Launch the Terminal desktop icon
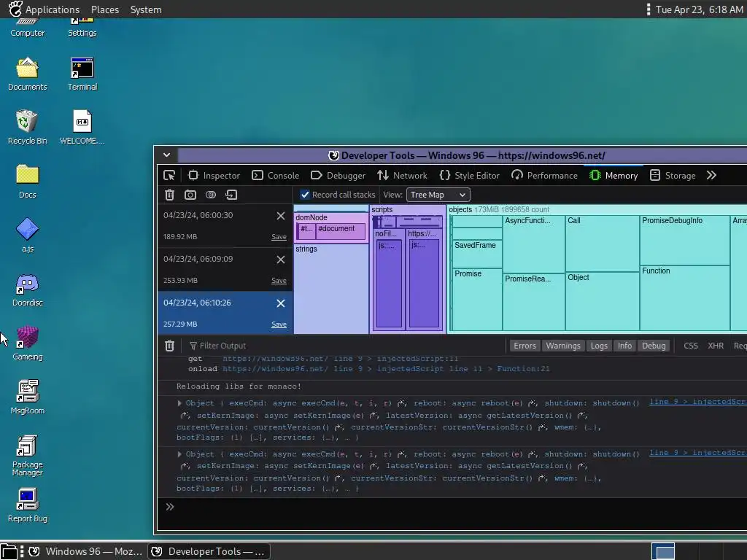 tap(82, 74)
